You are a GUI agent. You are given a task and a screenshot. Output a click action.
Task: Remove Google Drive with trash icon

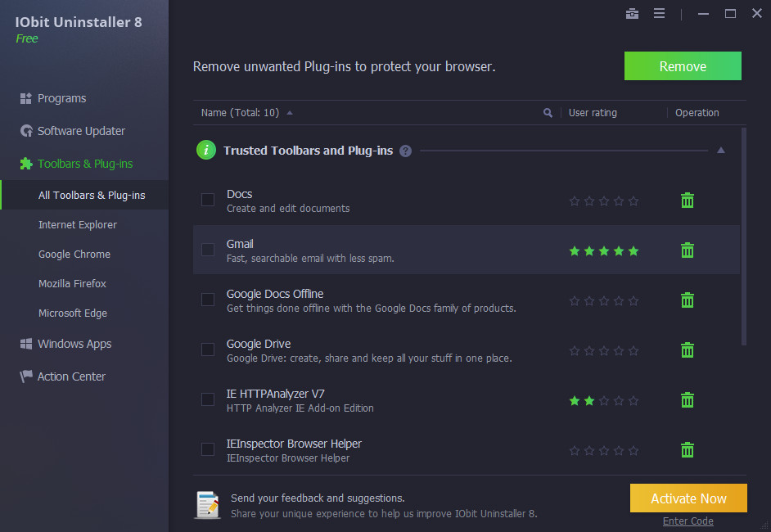click(688, 350)
